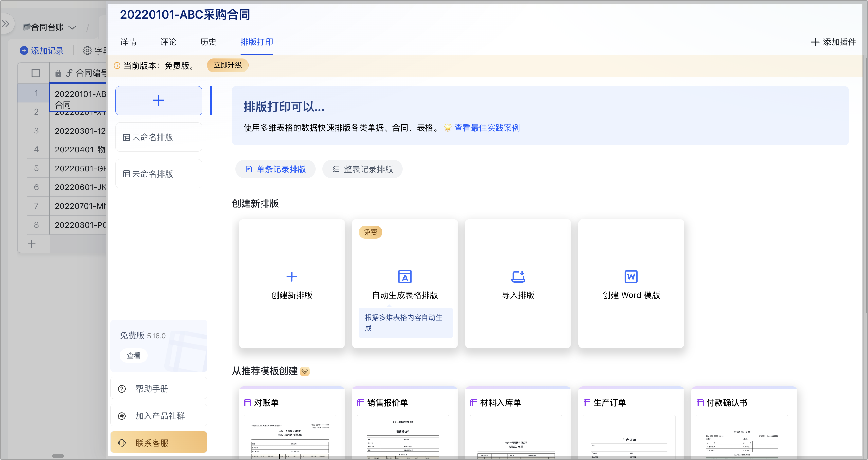Click the table icon beside 材料入库单
The height and width of the screenshot is (460, 868).
[474, 403]
